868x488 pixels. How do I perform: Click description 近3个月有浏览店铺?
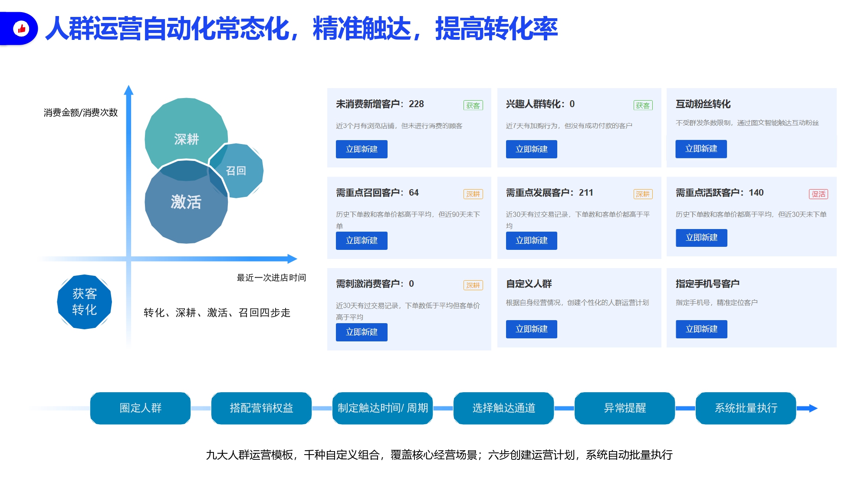point(399,126)
